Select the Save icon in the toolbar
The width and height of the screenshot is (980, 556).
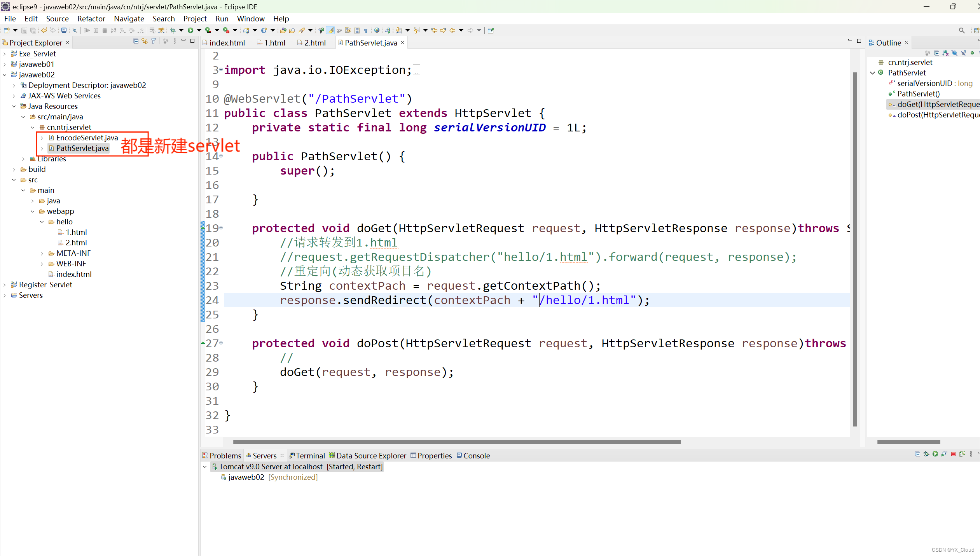[x=24, y=30]
